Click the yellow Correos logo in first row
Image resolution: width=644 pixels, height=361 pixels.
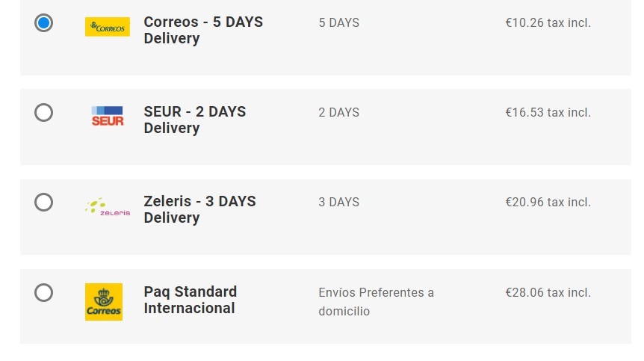108,27
